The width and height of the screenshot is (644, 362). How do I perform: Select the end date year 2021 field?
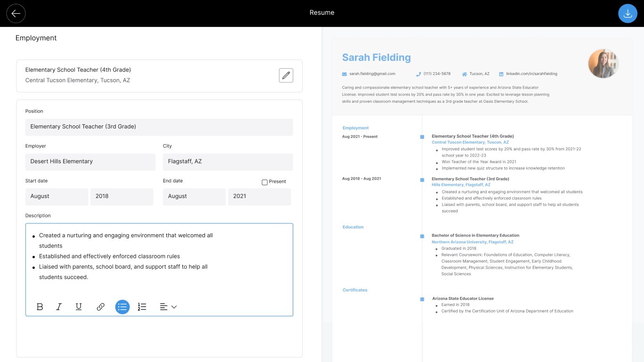(259, 197)
